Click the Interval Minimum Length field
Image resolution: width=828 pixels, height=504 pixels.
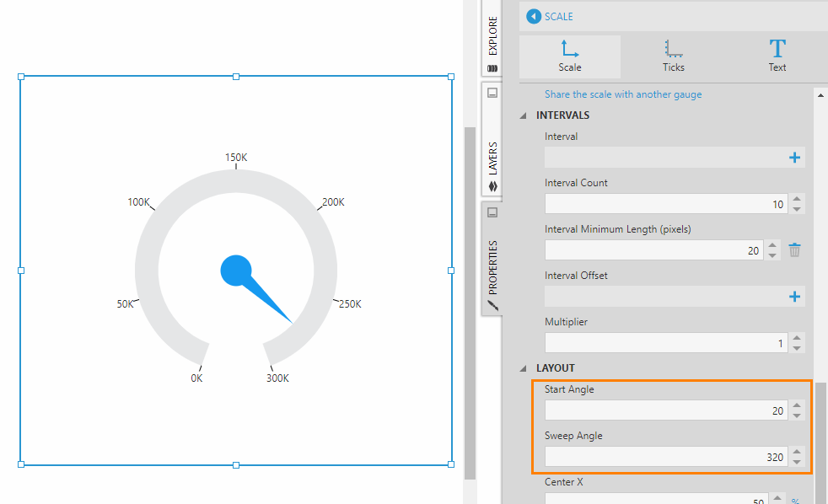coord(653,250)
